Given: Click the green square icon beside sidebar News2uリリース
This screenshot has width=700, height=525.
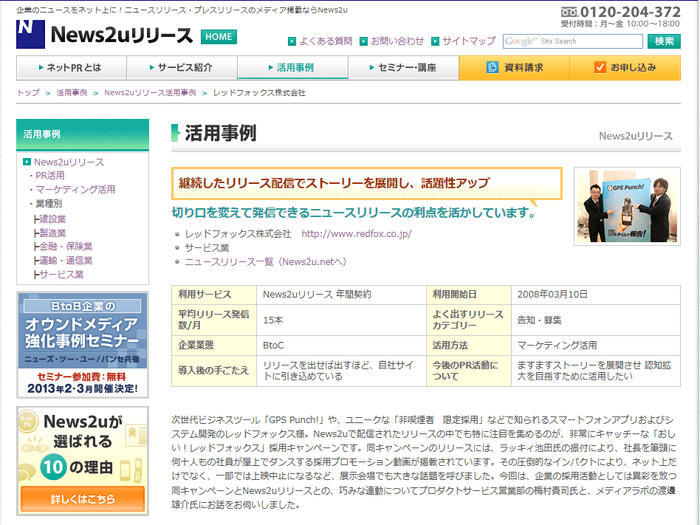Looking at the screenshot, I should tap(27, 162).
